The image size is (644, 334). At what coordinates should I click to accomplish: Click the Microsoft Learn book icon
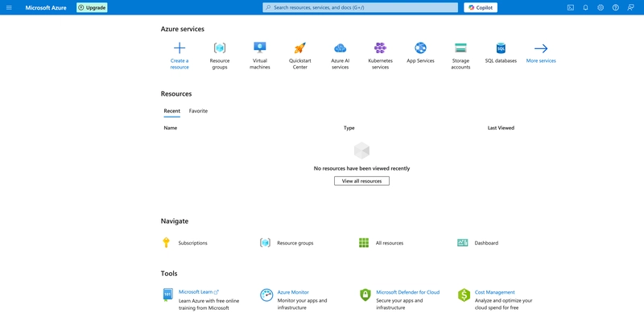click(167, 295)
